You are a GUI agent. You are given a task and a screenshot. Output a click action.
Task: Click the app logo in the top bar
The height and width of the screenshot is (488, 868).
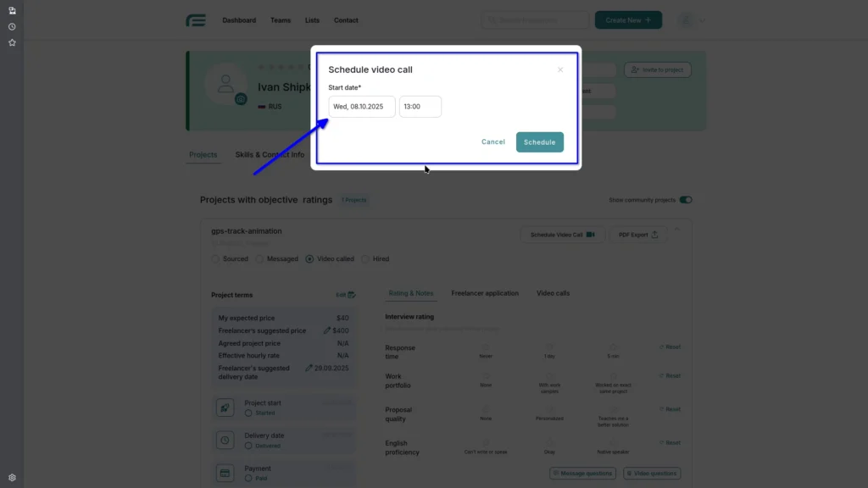click(196, 19)
